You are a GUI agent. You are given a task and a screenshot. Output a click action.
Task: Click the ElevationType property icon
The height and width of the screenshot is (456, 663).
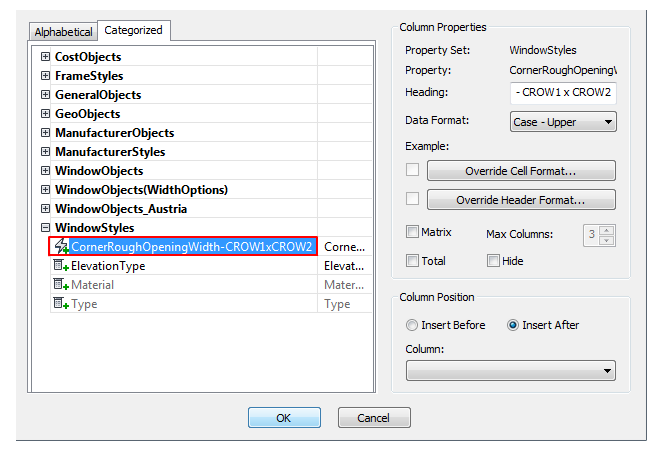click(61, 266)
